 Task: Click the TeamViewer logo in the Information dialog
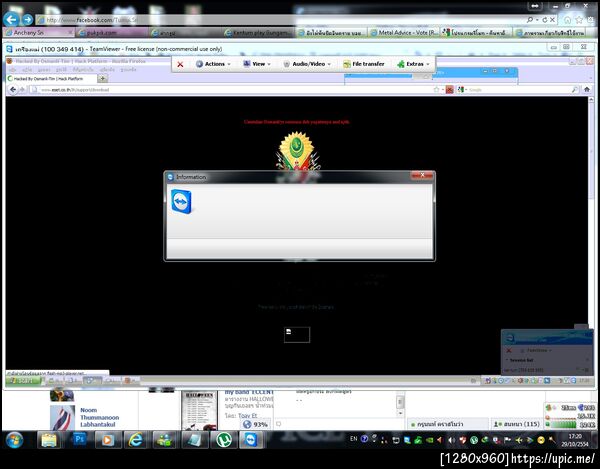[x=181, y=202]
